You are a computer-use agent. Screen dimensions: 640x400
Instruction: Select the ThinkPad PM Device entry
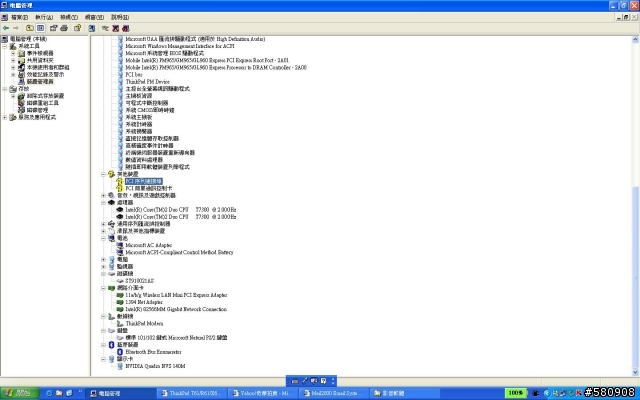tap(147, 82)
